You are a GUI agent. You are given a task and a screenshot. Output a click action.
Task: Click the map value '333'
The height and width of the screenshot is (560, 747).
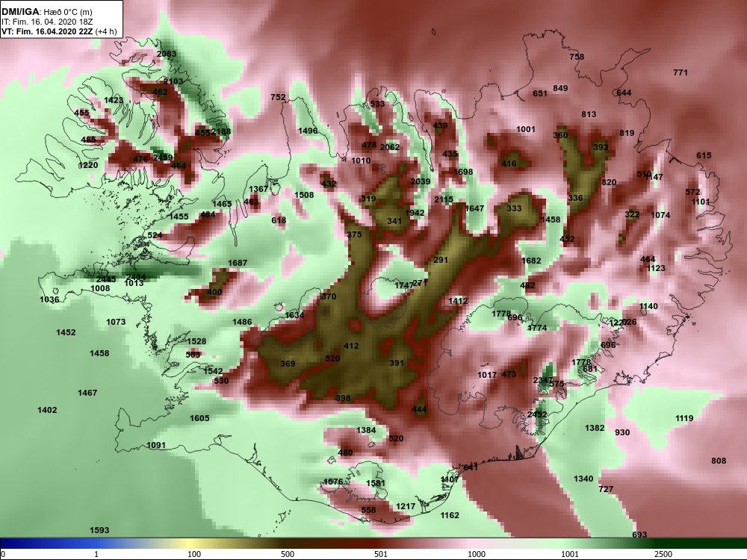pyautogui.click(x=514, y=208)
